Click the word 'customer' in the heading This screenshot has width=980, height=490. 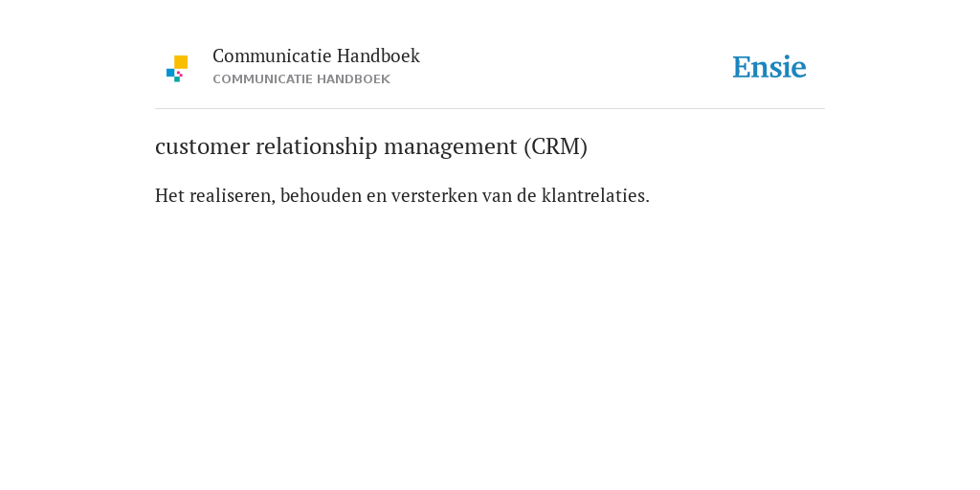tap(203, 146)
